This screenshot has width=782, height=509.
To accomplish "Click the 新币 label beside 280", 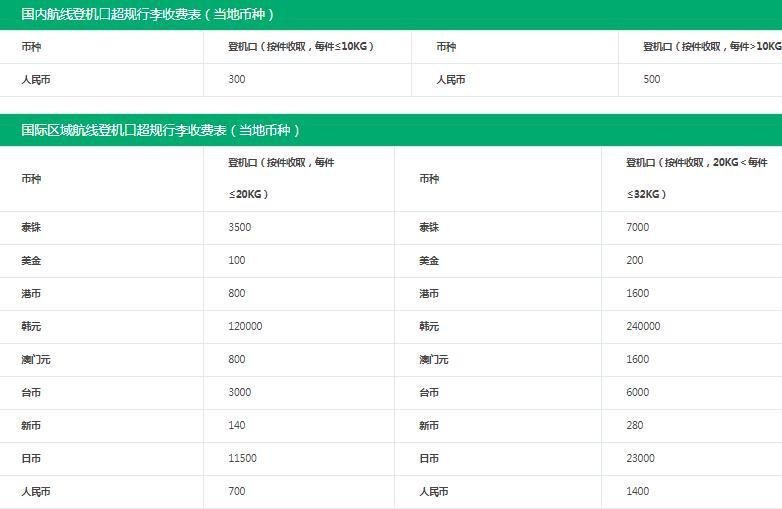I will click(x=429, y=426).
